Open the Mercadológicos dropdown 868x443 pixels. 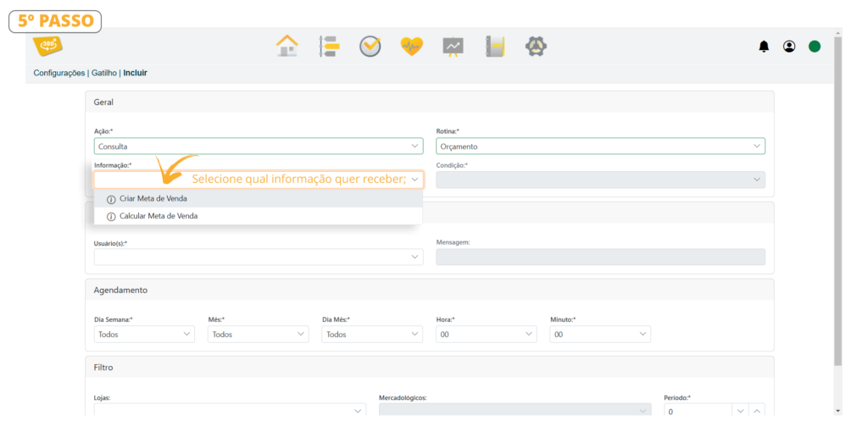point(515,410)
